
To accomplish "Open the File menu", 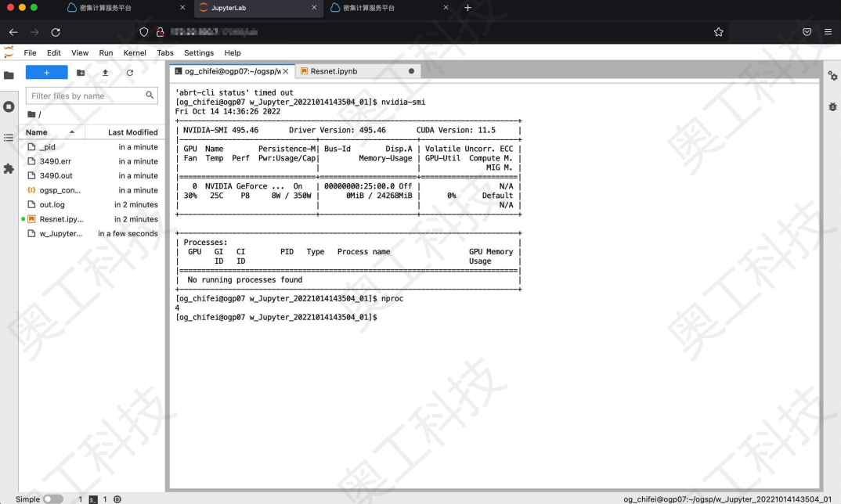I will [x=30, y=52].
